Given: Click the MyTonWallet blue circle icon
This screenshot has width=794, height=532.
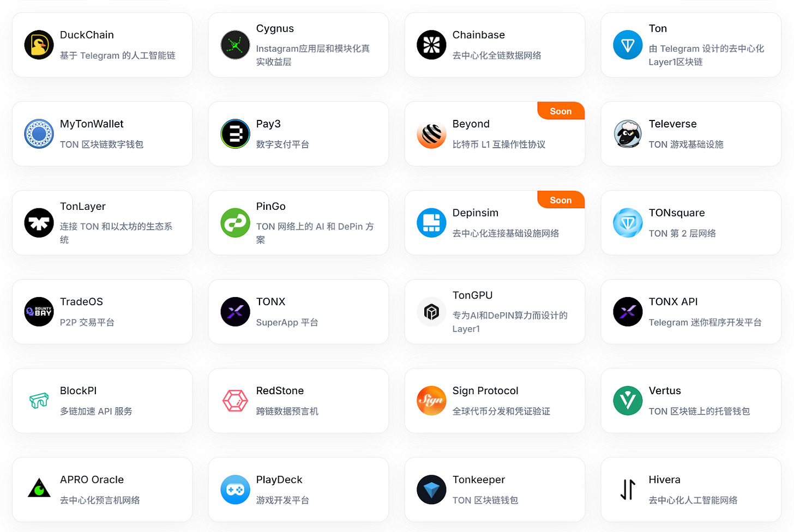Looking at the screenshot, I should (39, 134).
